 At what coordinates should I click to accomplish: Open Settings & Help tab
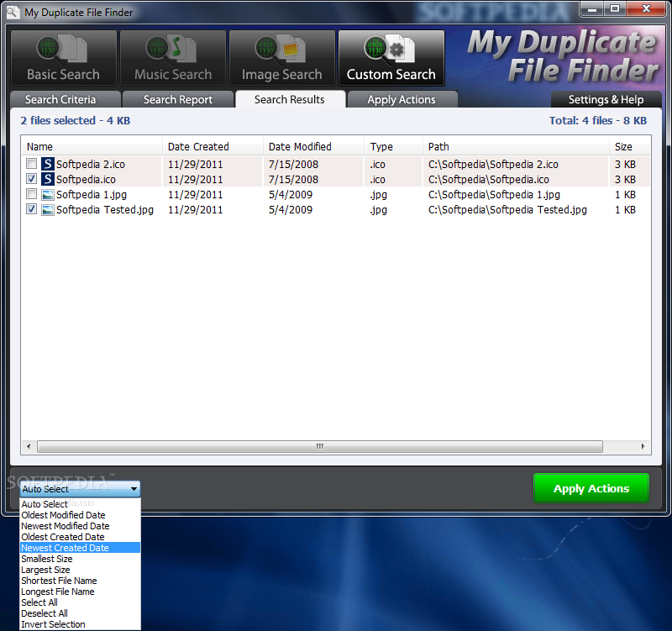[606, 99]
